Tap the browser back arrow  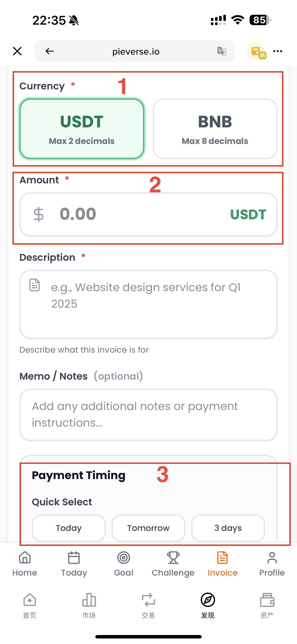49,51
